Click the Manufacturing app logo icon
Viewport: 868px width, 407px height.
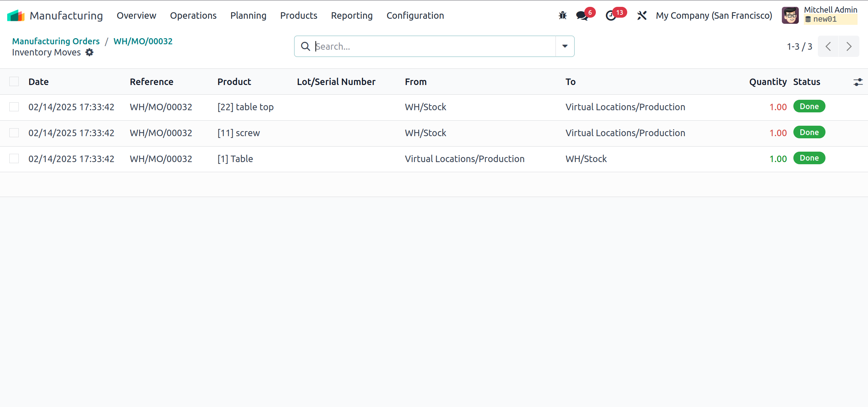point(16,15)
